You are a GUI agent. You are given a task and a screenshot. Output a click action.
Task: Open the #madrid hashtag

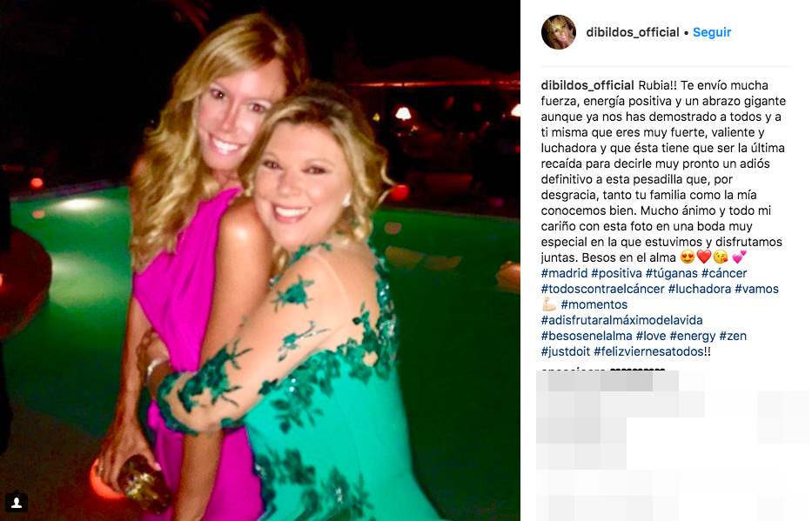565,273
